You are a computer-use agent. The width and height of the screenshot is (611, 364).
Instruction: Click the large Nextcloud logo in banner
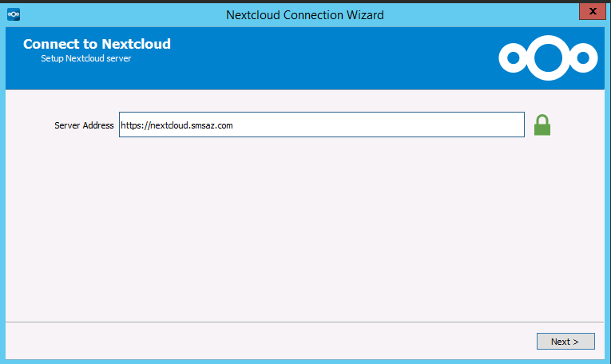(x=548, y=58)
